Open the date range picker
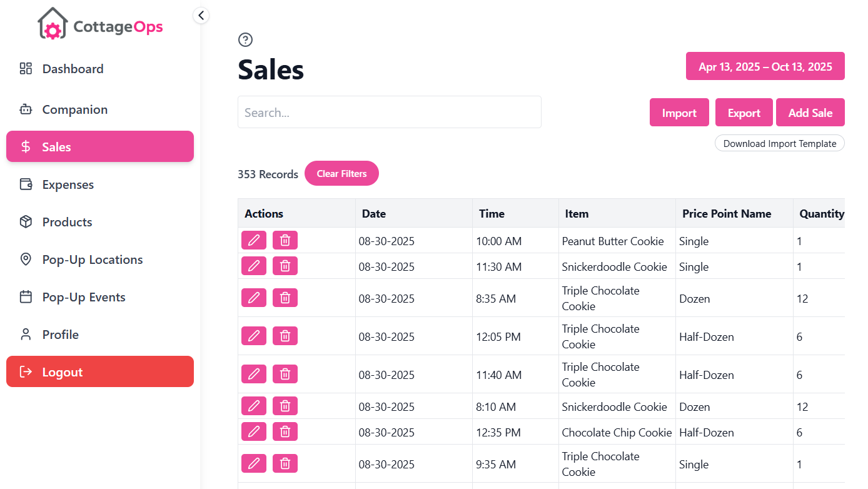Image resolution: width=868 pixels, height=489 pixels. (765, 66)
